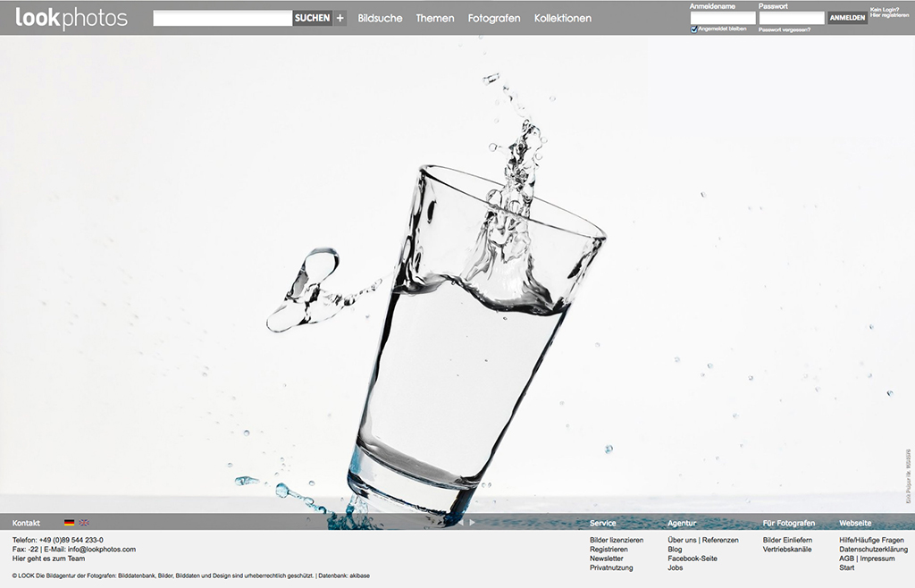Viewport: 915px width, 588px height.
Task: Open Über uns footer link
Action: pyautogui.click(x=682, y=540)
